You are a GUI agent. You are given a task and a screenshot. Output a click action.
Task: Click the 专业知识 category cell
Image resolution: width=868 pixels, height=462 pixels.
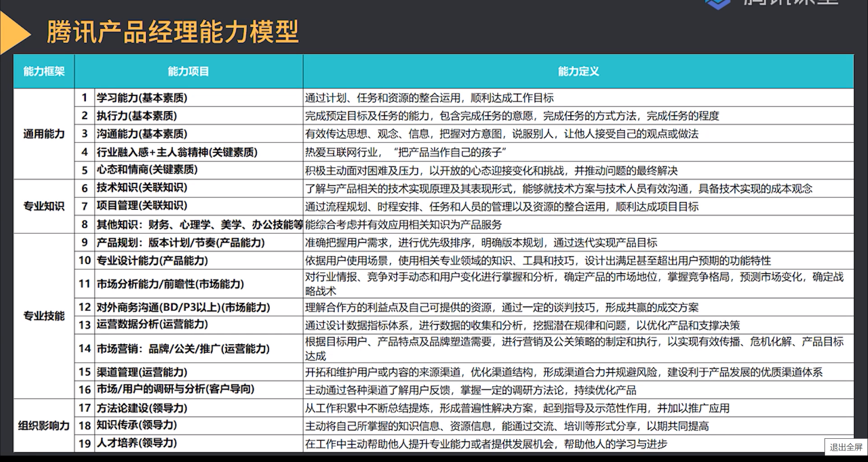tap(44, 206)
